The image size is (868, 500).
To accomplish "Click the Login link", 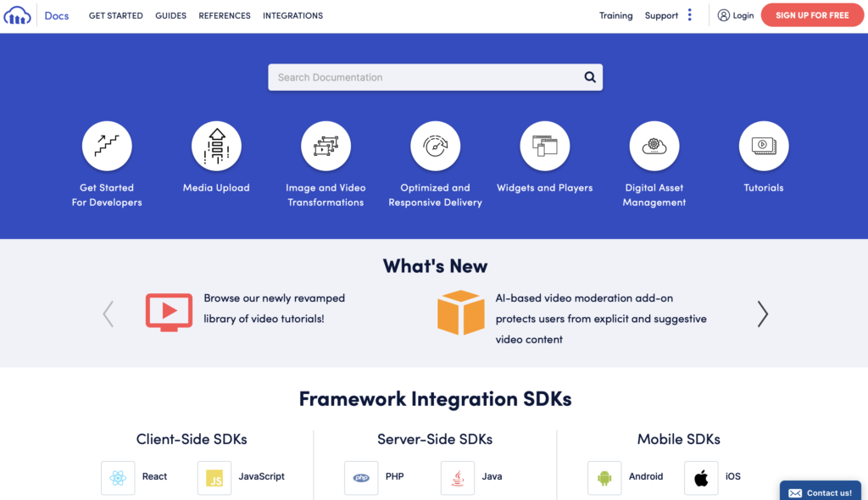I will (x=743, y=15).
